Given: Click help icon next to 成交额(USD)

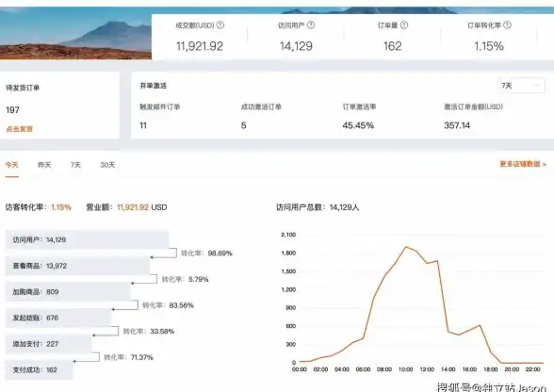Looking at the screenshot, I should coord(220,25).
